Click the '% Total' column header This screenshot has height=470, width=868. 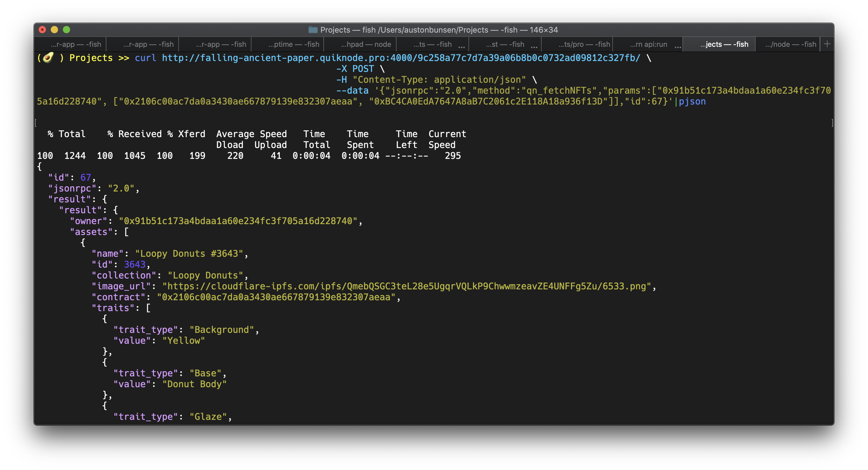[x=66, y=134]
